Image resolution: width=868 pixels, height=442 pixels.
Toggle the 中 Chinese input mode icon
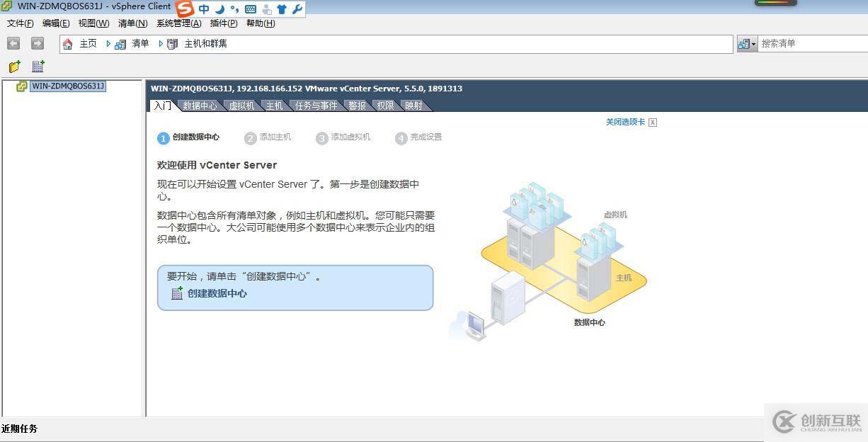coord(204,9)
